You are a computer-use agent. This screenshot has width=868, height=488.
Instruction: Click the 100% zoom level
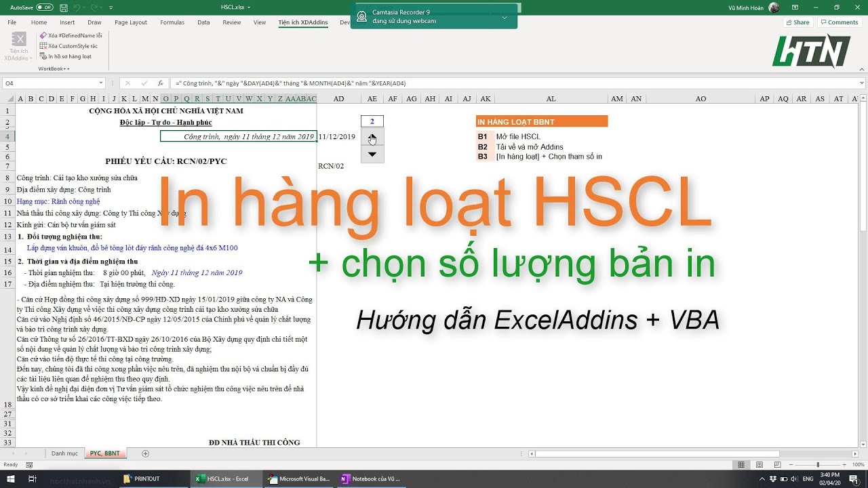pyautogui.click(x=859, y=465)
